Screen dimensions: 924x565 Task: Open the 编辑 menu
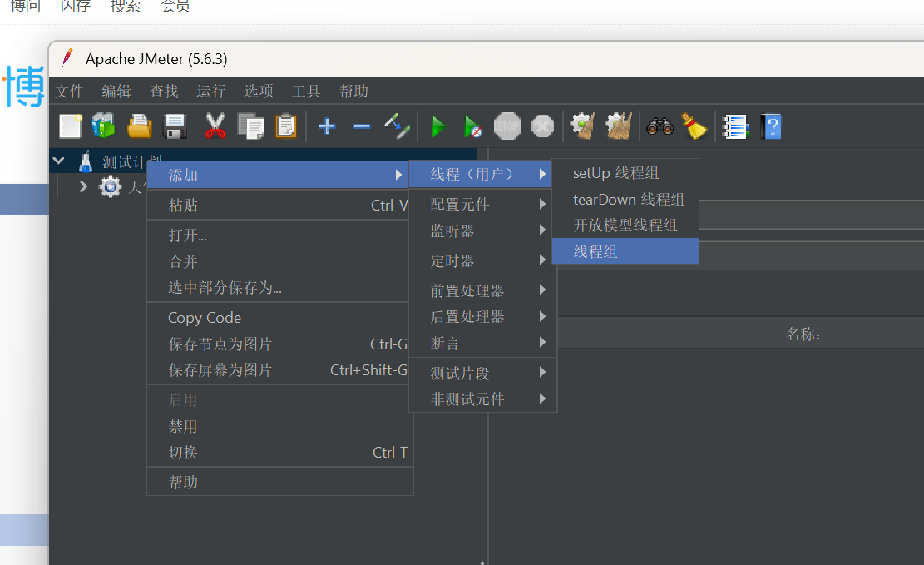[116, 92]
